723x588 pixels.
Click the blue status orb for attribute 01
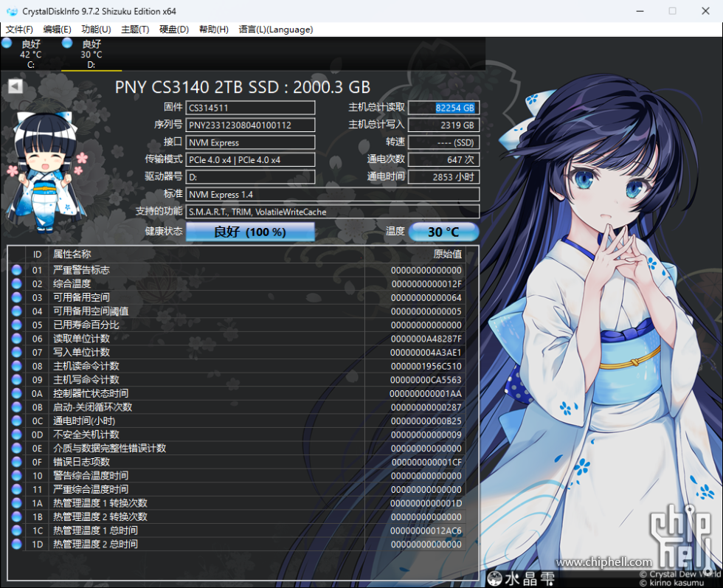click(17, 270)
